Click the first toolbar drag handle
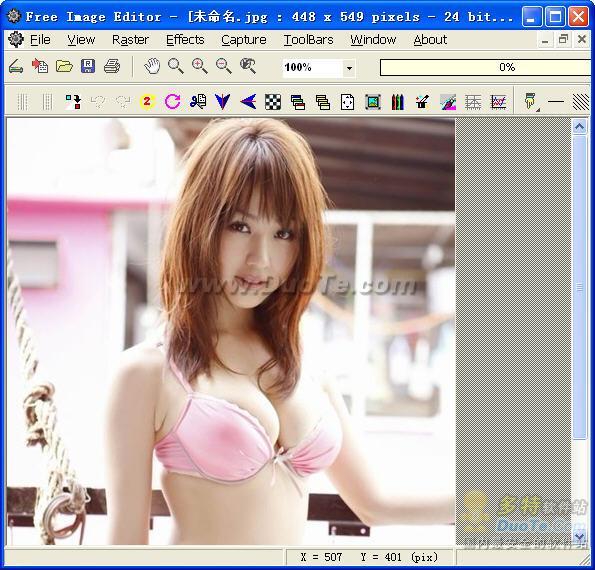595x570 pixels. coord(23,102)
